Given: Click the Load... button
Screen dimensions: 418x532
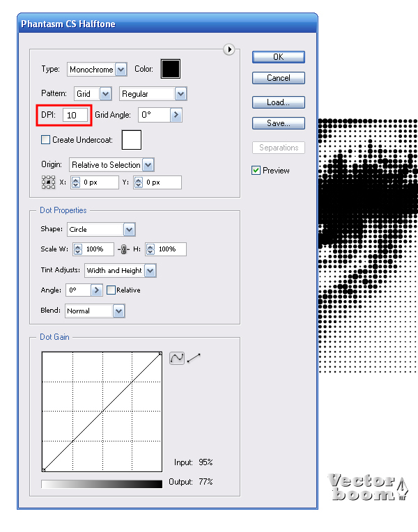Looking at the screenshot, I should coord(279,102).
